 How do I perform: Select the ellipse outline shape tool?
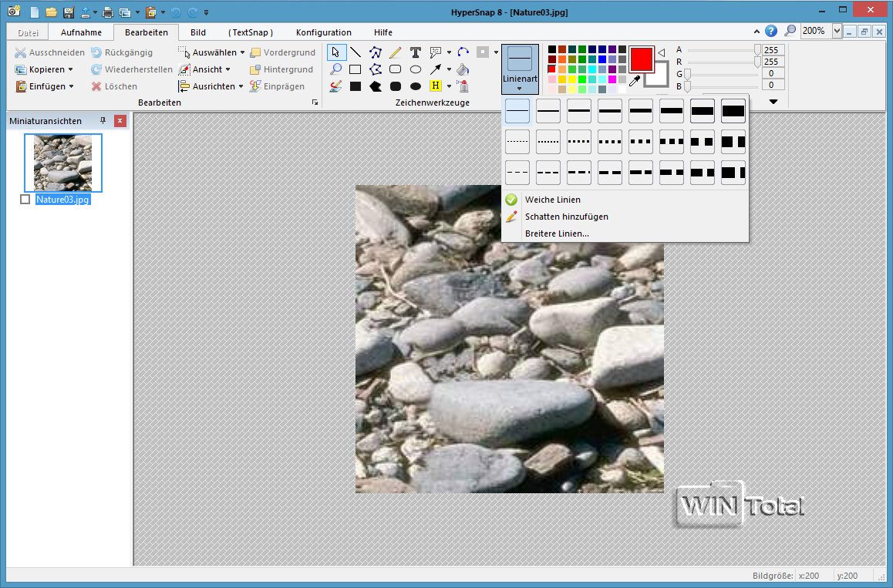pos(416,69)
